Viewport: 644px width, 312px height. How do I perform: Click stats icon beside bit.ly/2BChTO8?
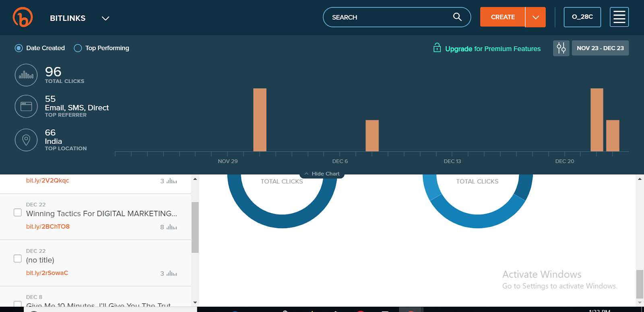[172, 227]
